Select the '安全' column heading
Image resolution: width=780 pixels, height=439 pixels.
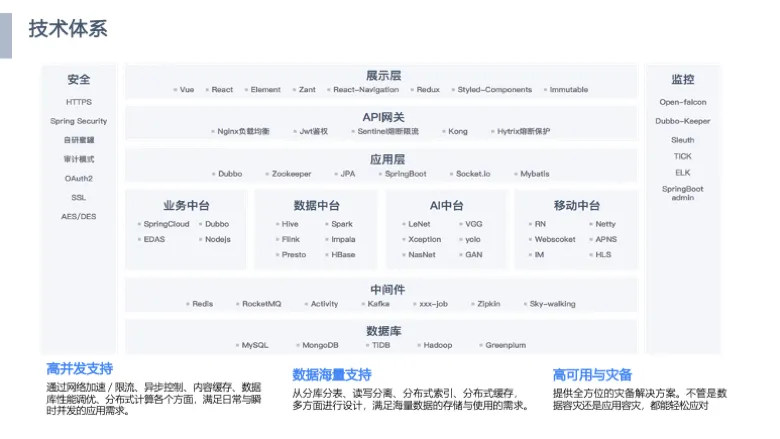tap(79, 80)
